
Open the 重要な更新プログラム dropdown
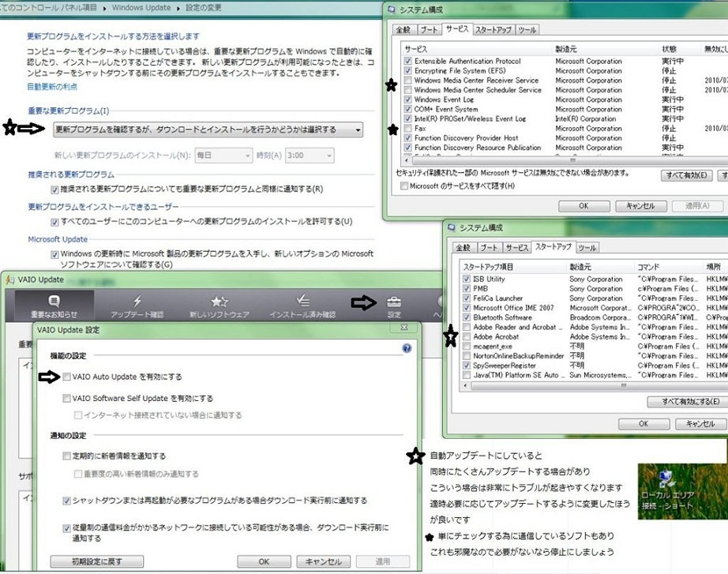(208, 129)
